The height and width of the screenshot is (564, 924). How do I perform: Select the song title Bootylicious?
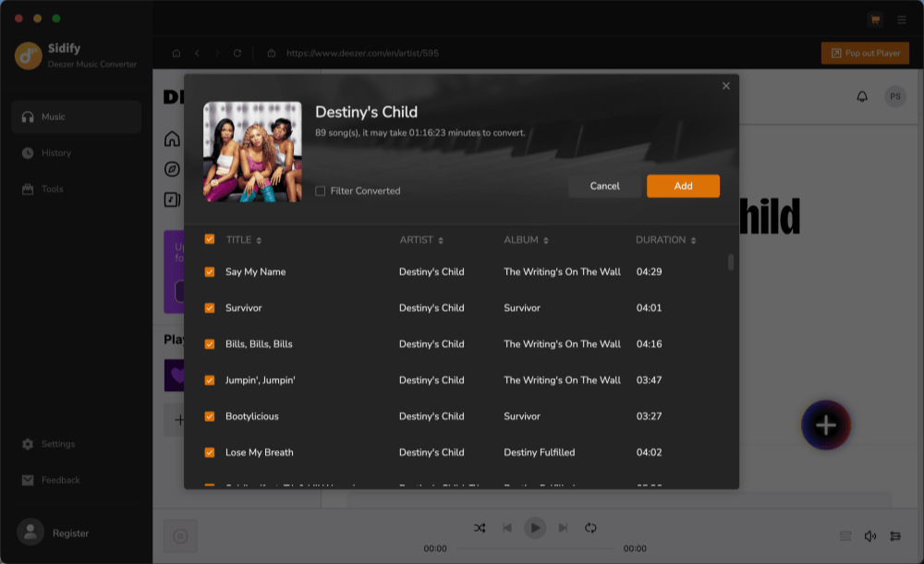[251, 416]
